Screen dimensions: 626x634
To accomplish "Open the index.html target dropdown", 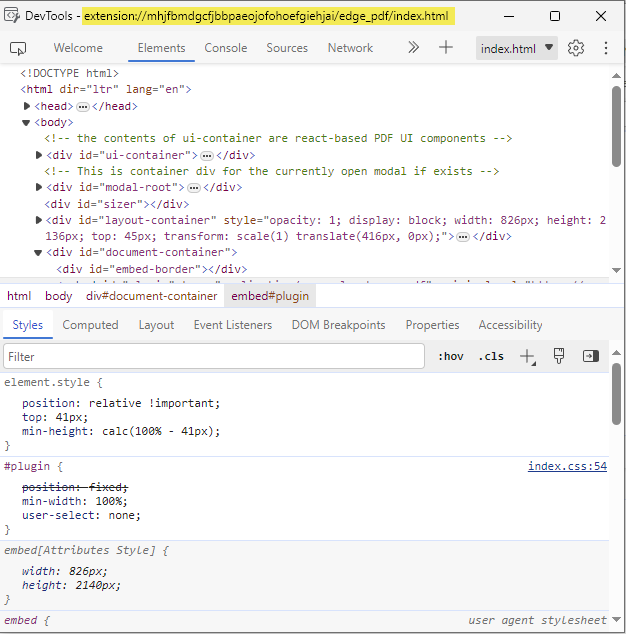I will (516, 49).
